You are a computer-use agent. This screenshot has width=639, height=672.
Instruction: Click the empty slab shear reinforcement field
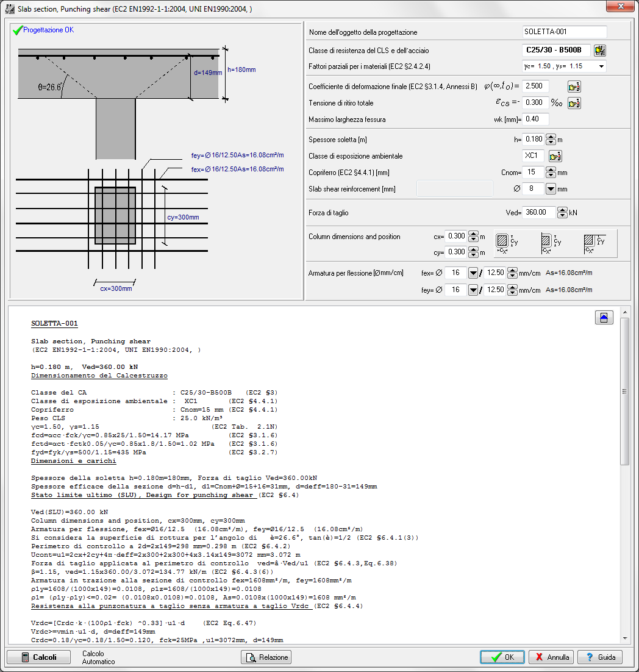455,188
